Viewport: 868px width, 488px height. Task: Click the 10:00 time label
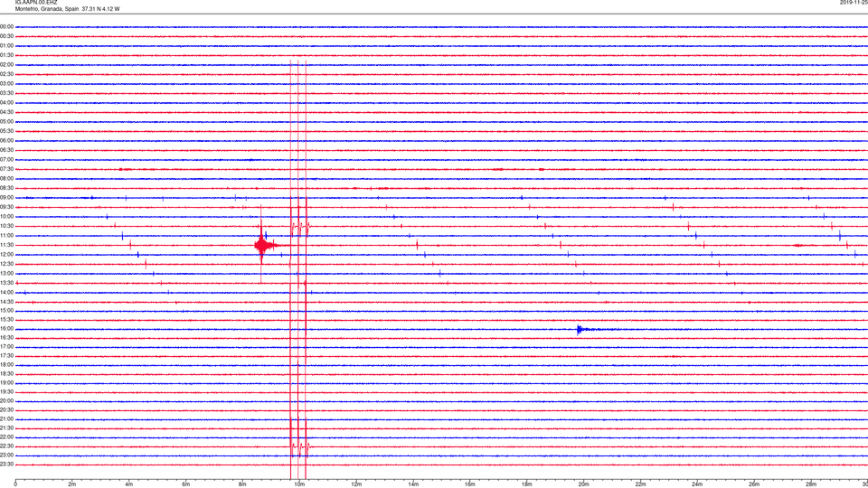[6, 216]
